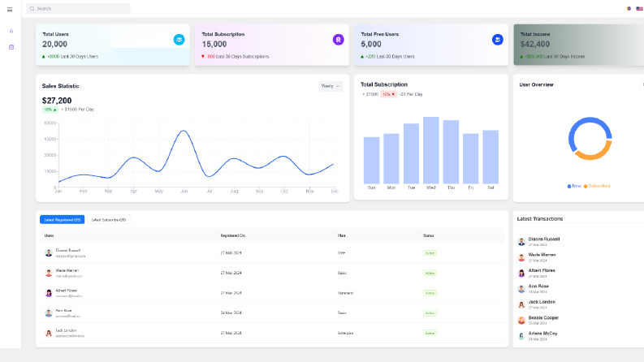Open Albert Flores's avatar in the table
Screen dimensions: 644x362
[x=49, y=293]
